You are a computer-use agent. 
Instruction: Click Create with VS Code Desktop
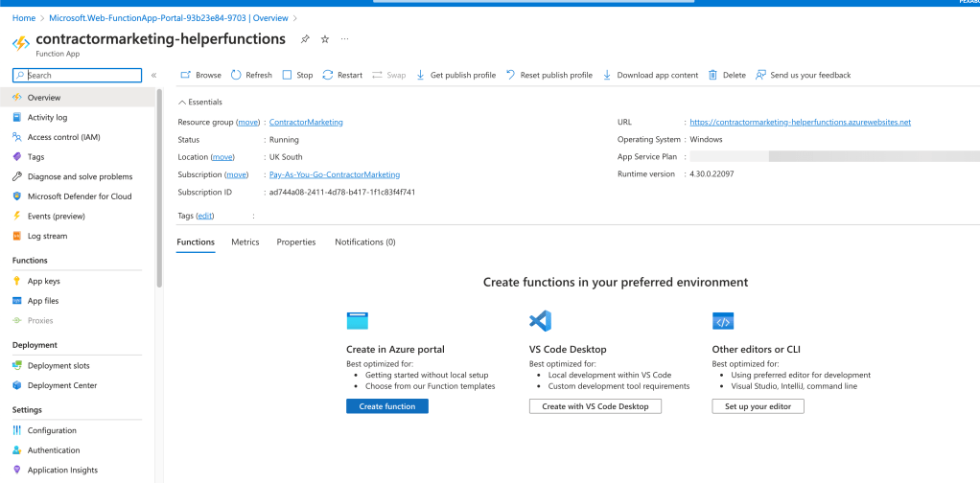(x=595, y=406)
